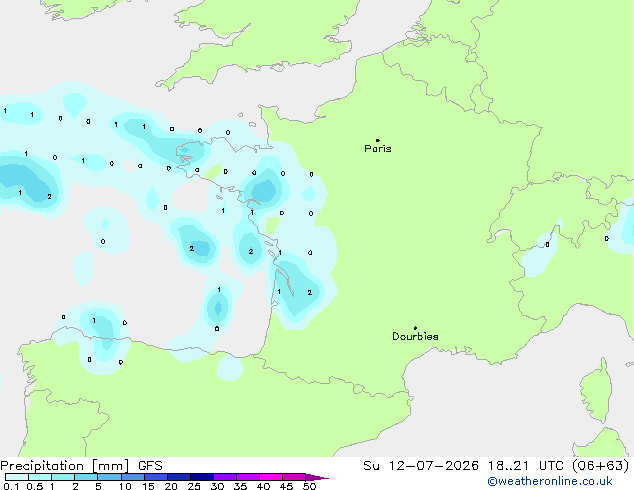Click the Paris location dot marker
Image resolution: width=634 pixels, height=490 pixels.
coord(378,140)
